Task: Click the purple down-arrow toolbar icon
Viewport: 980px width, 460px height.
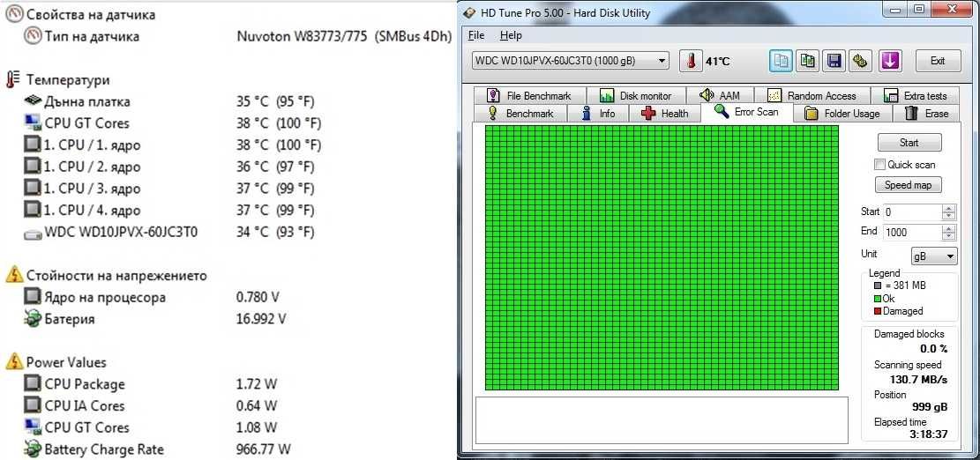Action: [891, 61]
